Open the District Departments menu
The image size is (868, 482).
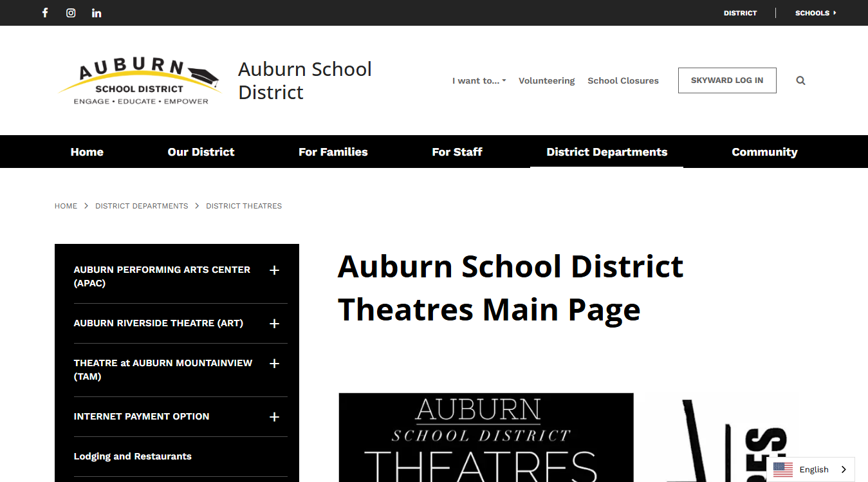(607, 152)
